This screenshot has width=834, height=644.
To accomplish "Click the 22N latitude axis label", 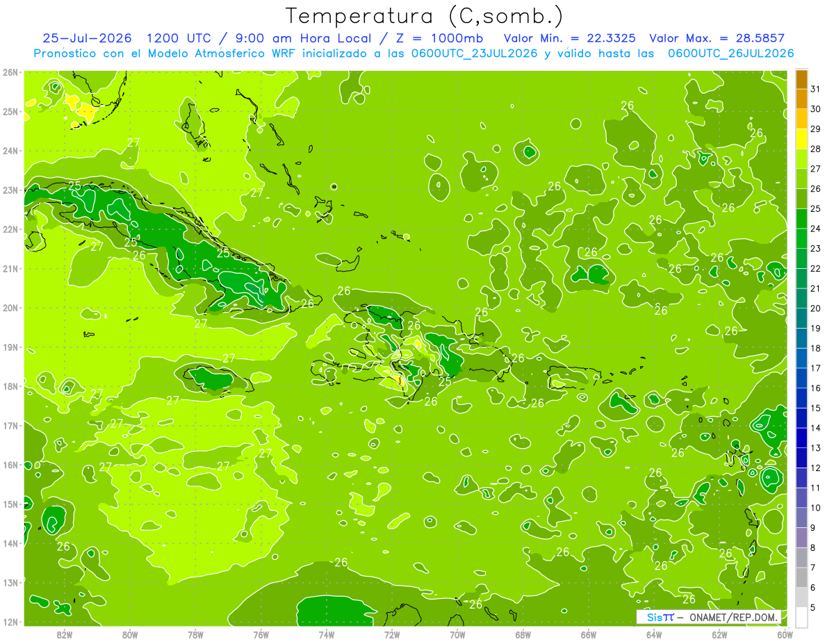I will (x=10, y=229).
